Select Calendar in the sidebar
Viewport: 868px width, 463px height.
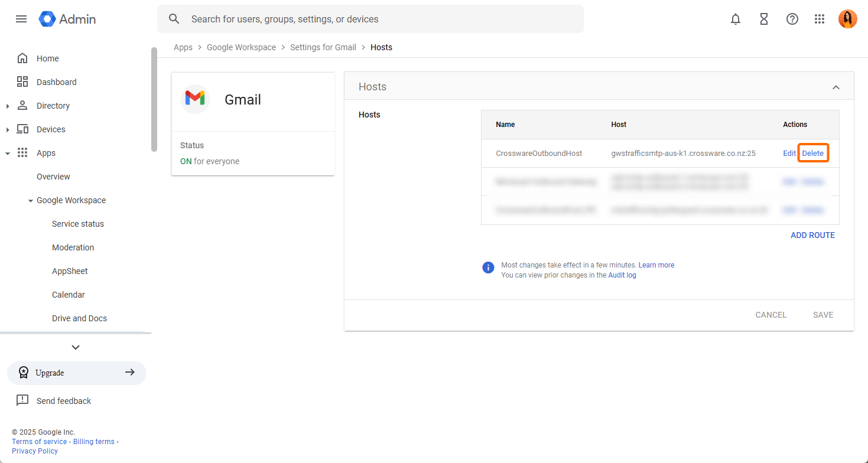click(x=69, y=295)
